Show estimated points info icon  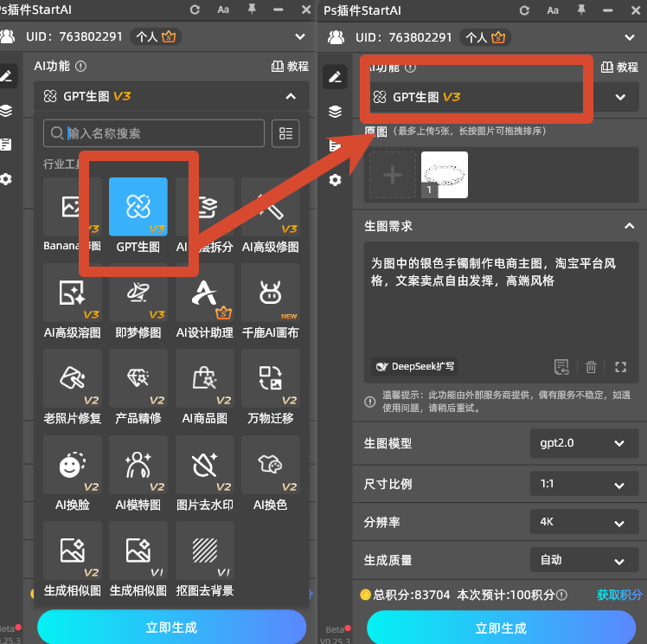click(x=561, y=595)
